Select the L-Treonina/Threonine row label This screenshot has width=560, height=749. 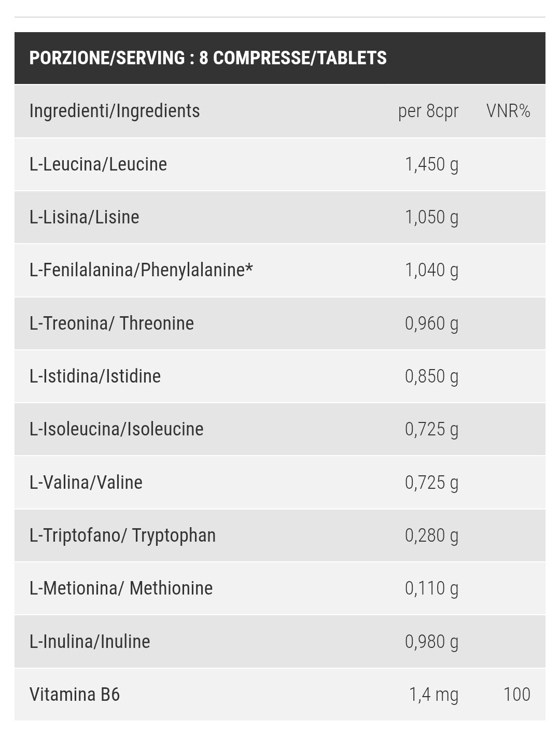point(111,323)
